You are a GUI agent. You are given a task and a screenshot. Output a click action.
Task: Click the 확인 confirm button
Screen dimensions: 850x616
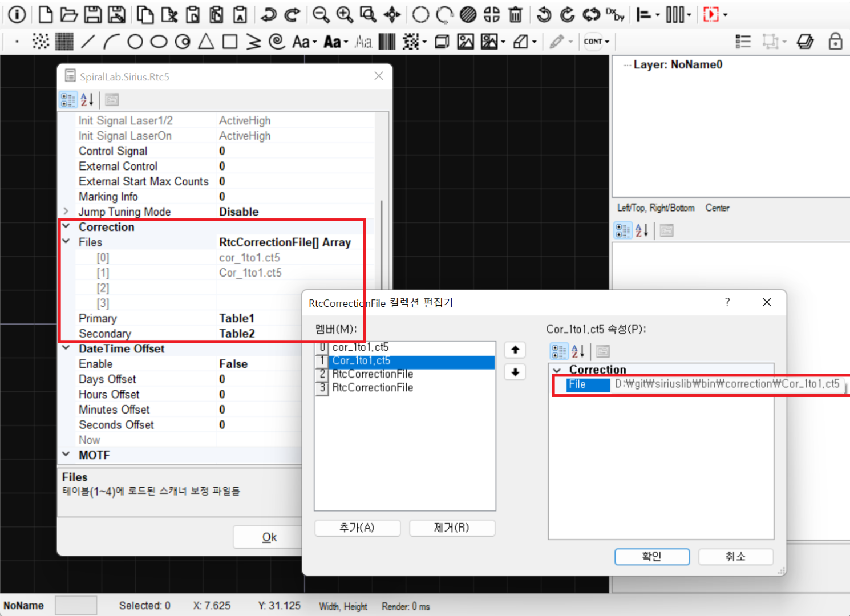[x=651, y=557]
